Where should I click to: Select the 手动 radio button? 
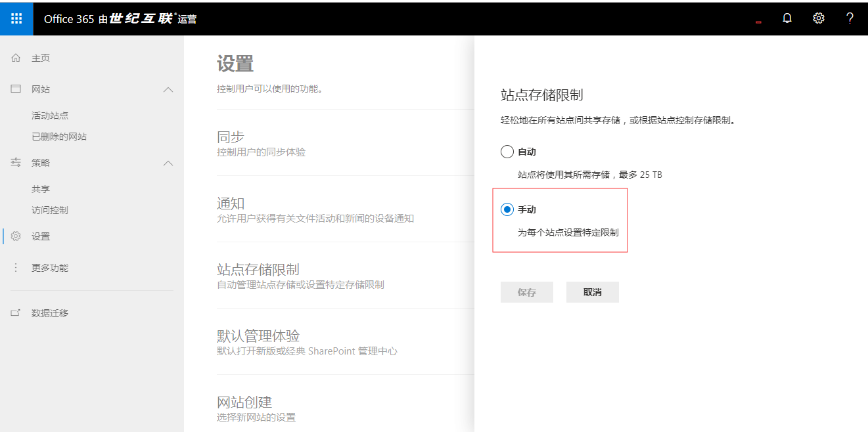click(507, 209)
